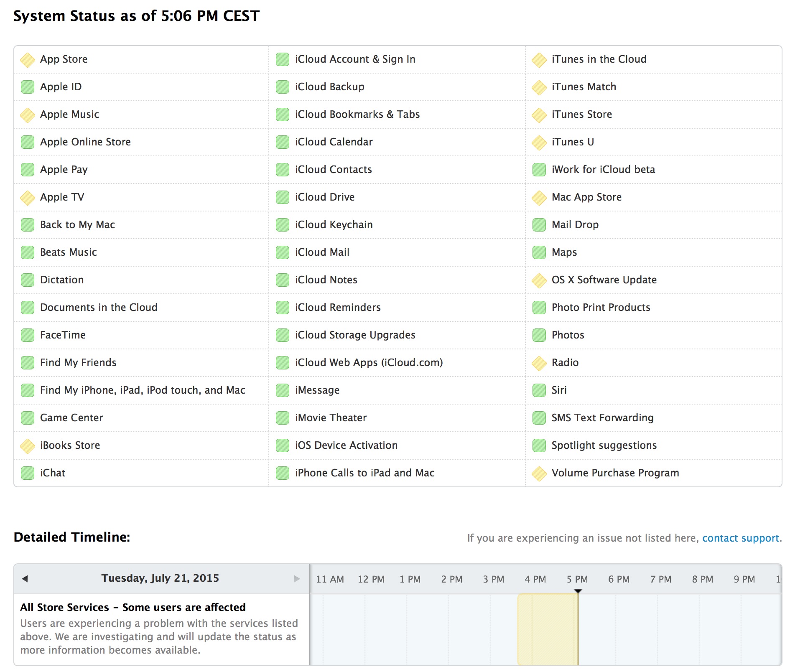The height and width of the screenshot is (672, 790).
Task: Click the System Status as of 5:06 PM heading
Action: (136, 16)
